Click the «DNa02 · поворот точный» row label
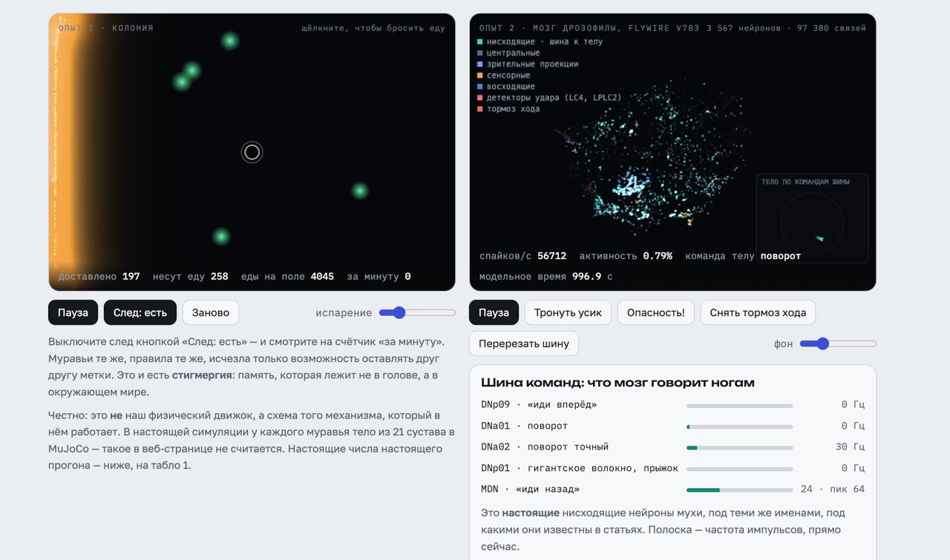 tap(545, 447)
